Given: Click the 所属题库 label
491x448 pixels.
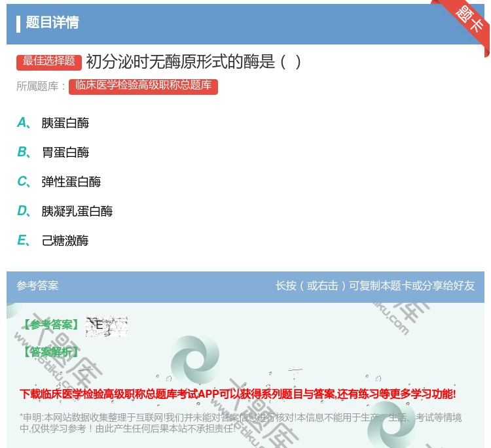Looking at the screenshot, I should [x=41, y=86].
